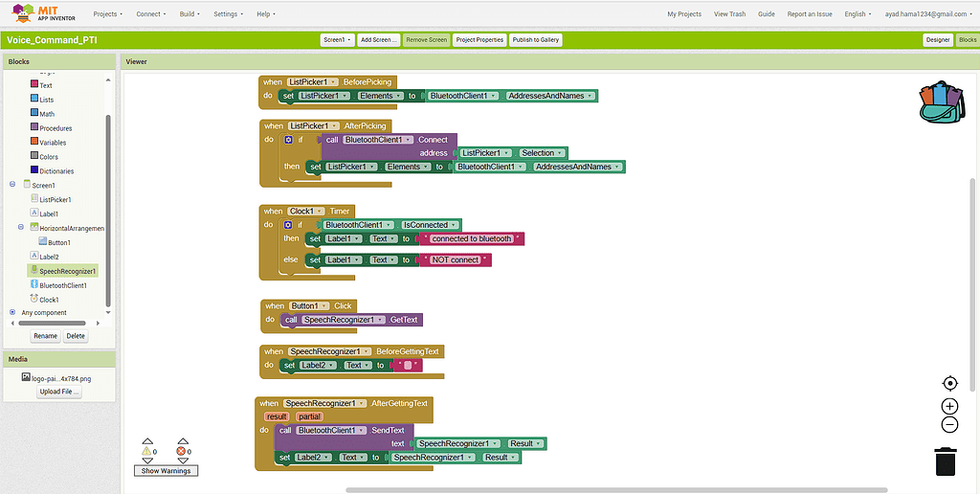Open the Build menu
The width and height of the screenshot is (980, 494).
(x=189, y=14)
